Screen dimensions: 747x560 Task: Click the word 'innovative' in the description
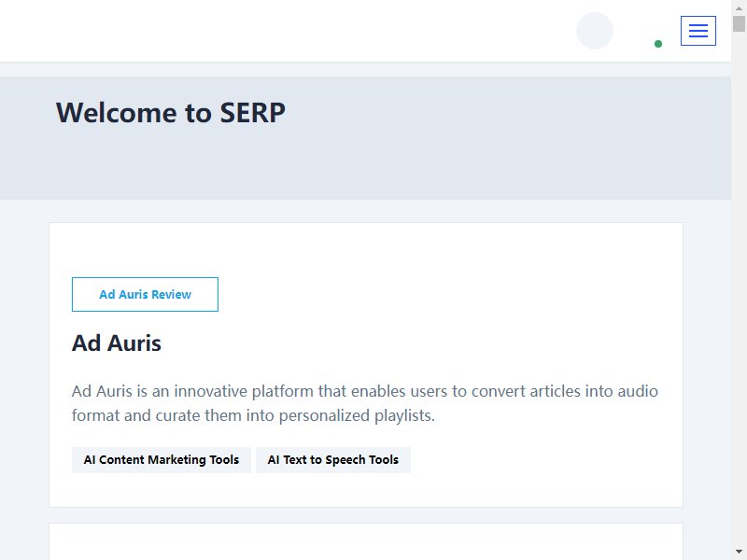(211, 391)
